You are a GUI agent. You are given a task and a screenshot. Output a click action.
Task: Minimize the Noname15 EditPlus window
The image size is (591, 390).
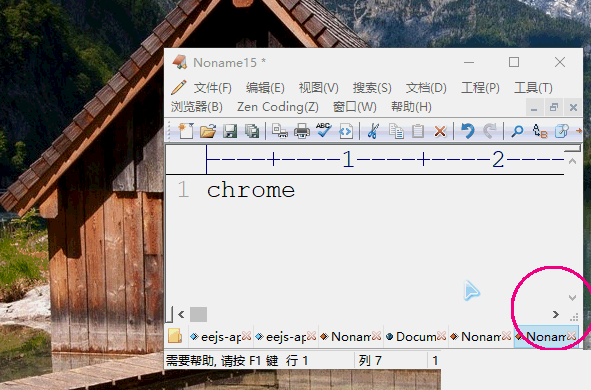(469, 62)
